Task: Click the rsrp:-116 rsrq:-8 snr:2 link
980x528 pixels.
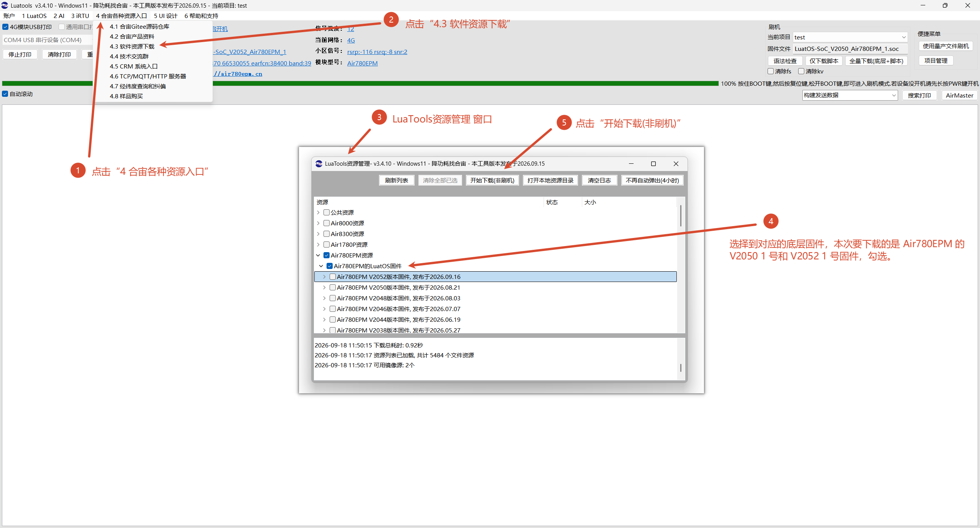Action: pos(377,52)
